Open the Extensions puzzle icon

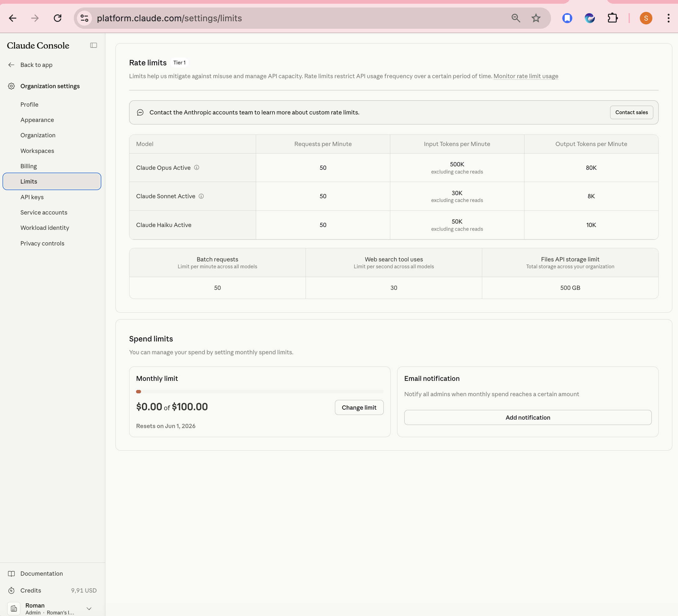(x=612, y=18)
